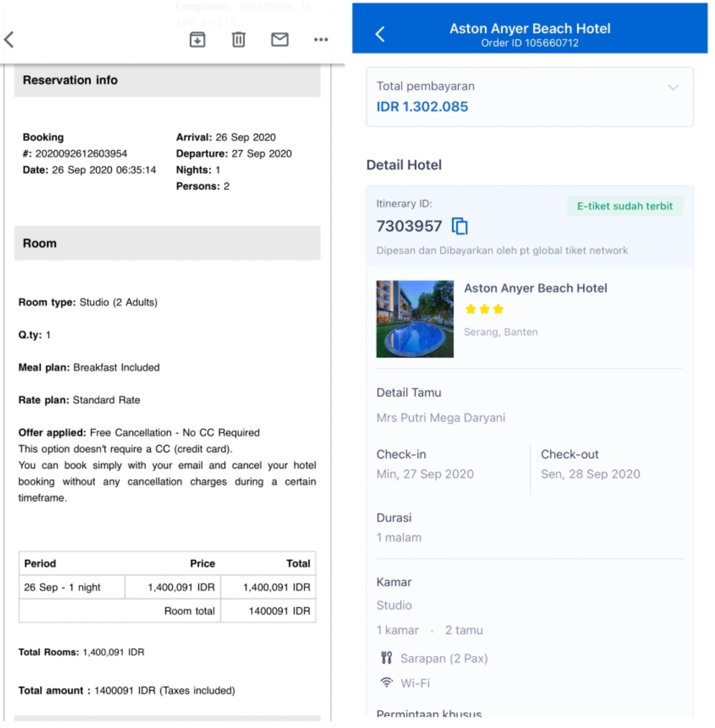Tap the Serang, Banten location text
Screen dimensions: 715x728
(500, 332)
